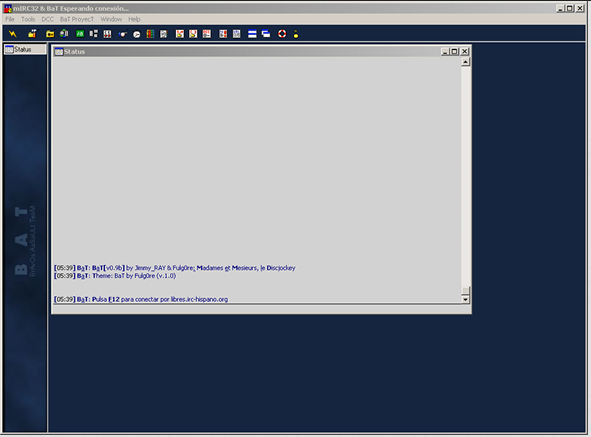Click the List Channels toolbar icon
The image size is (591, 437).
pyautogui.click(x=64, y=34)
